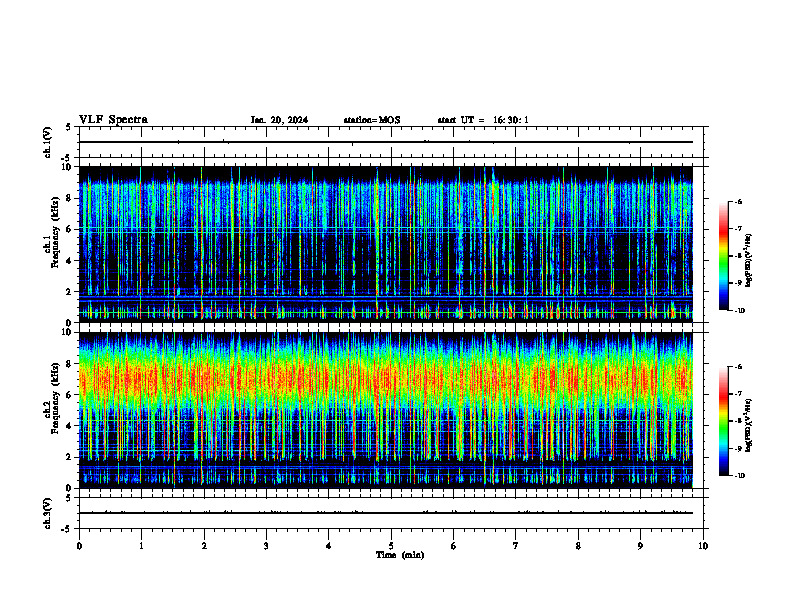Click the ch.1 frequency axis tick "2"
This screenshot has height=612, width=792.
click(x=69, y=292)
